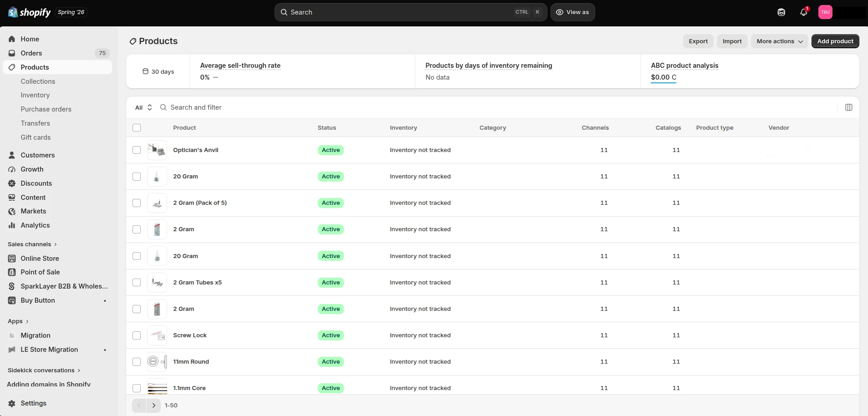The width and height of the screenshot is (868, 416).
Task: Check the Screw Lock row checkbox
Action: pyautogui.click(x=137, y=335)
